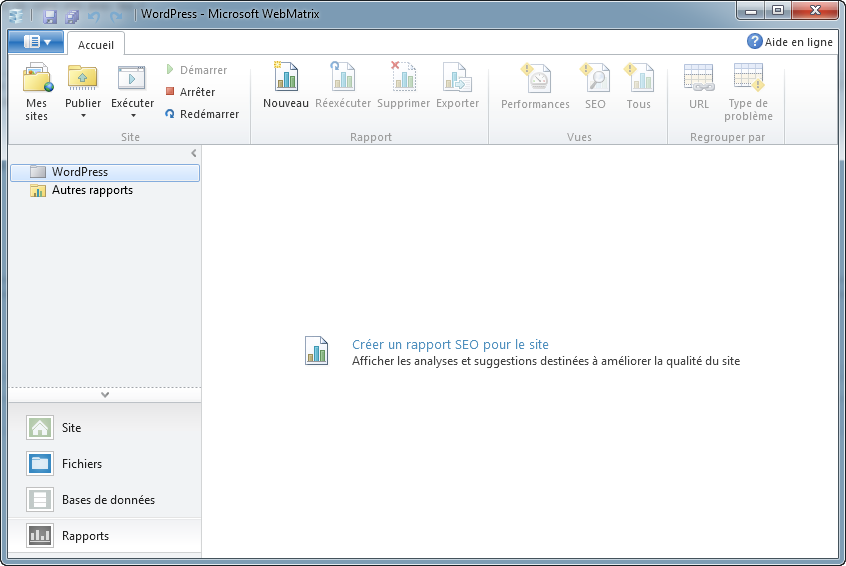Open the Rapports workspace
The width and height of the screenshot is (846, 566).
(x=105, y=536)
